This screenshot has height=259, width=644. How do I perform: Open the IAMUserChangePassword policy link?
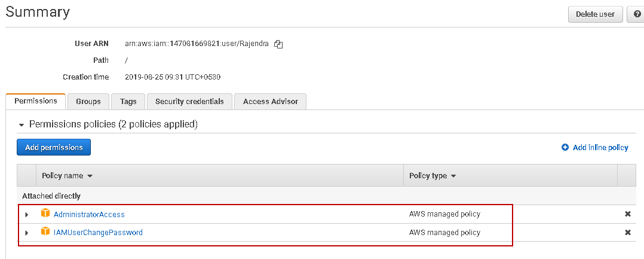(x=98, y=233)
